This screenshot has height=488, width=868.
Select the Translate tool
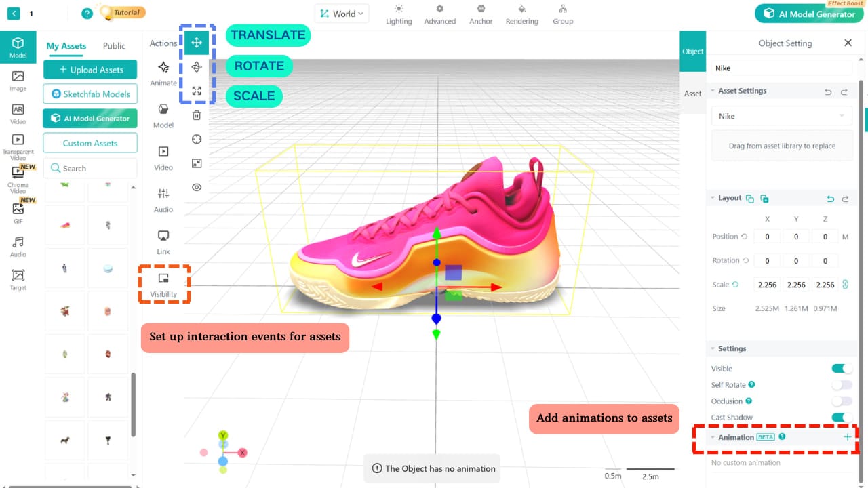coord(197,41)
